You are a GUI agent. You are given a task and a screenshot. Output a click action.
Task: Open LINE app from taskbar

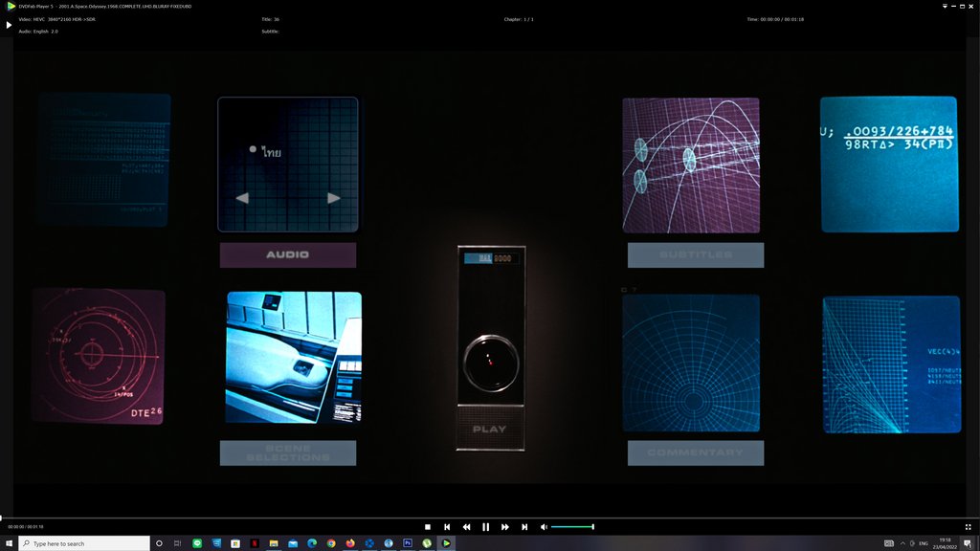(197, 543)
